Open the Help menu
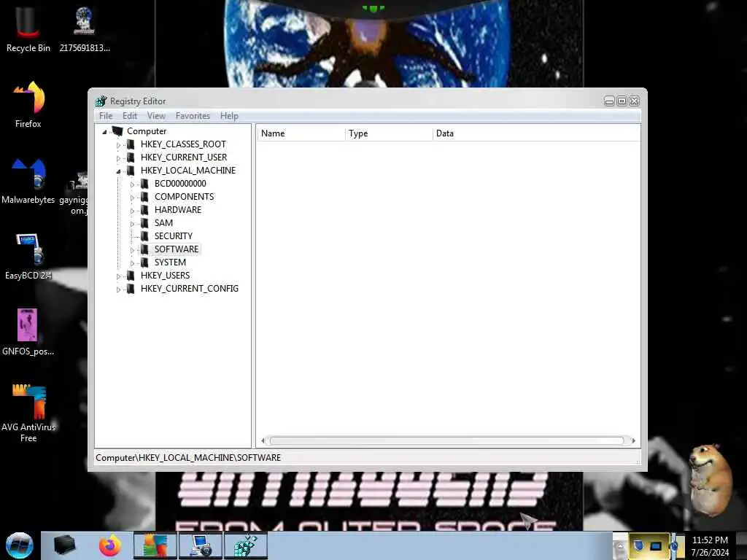This screenshot has width=747, height=560. click(229, 116)
